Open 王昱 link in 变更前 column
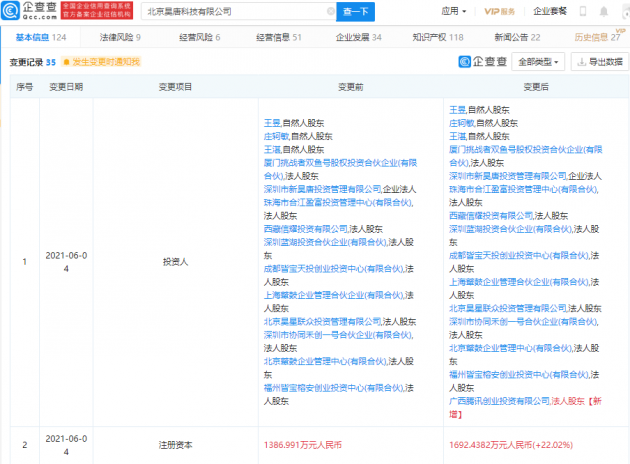This screenshot has width=630, height=464. (272, 123)
